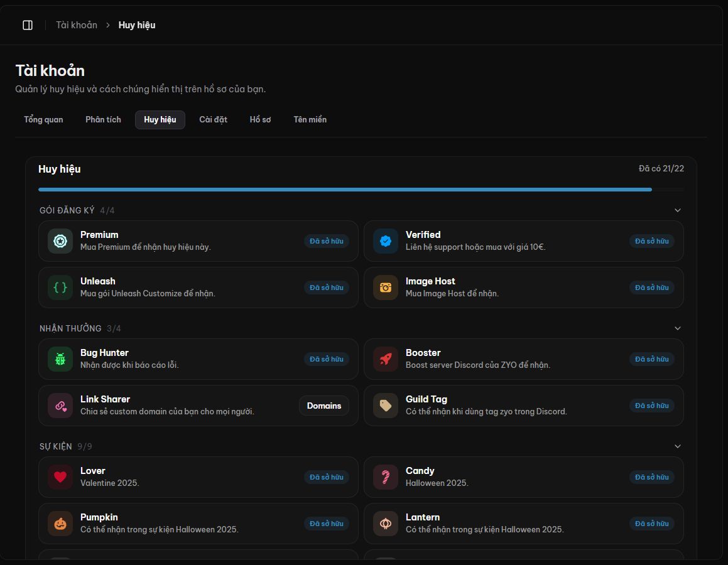Click the Booster rocket icon
This screenshot has height=565, width=728.
pos(386,359)
